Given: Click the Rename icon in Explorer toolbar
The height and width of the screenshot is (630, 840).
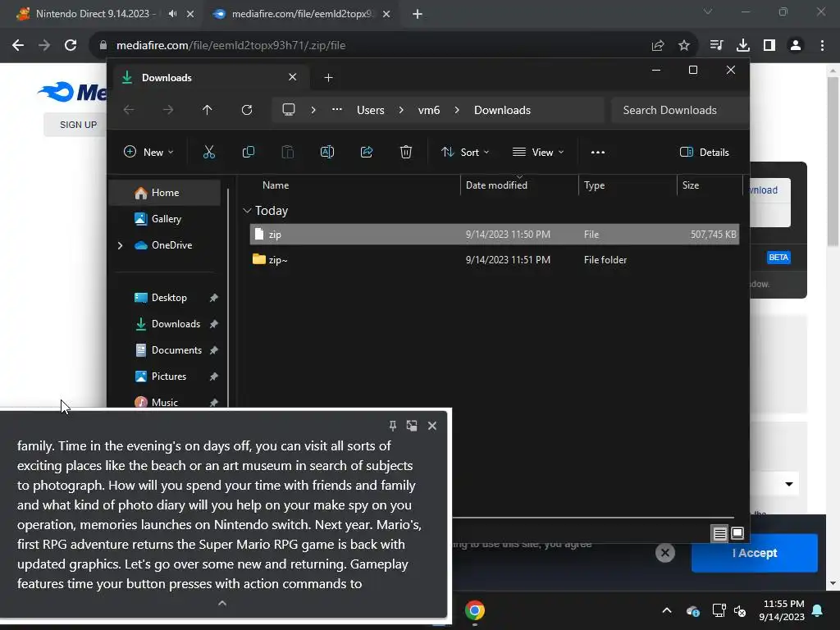Looking at the screenshot, I should coord(326,152).
